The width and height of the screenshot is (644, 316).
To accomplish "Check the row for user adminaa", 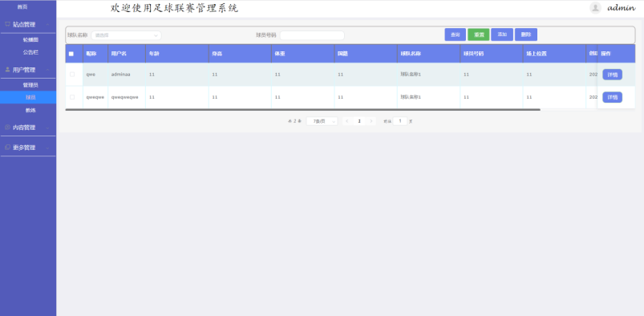I will (72, 75).
